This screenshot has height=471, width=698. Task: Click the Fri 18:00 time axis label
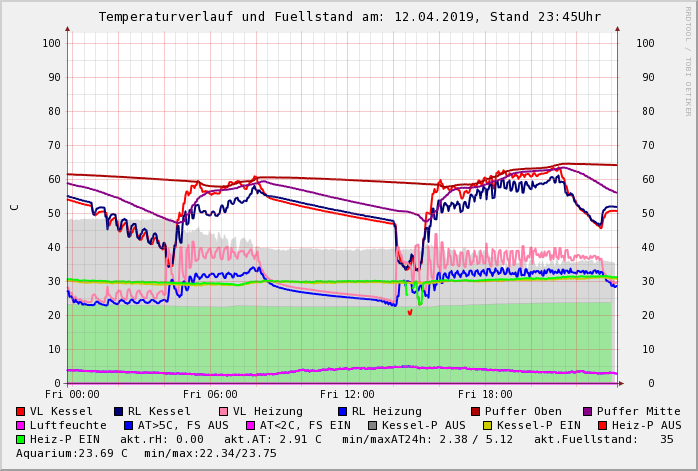[484, 394]
